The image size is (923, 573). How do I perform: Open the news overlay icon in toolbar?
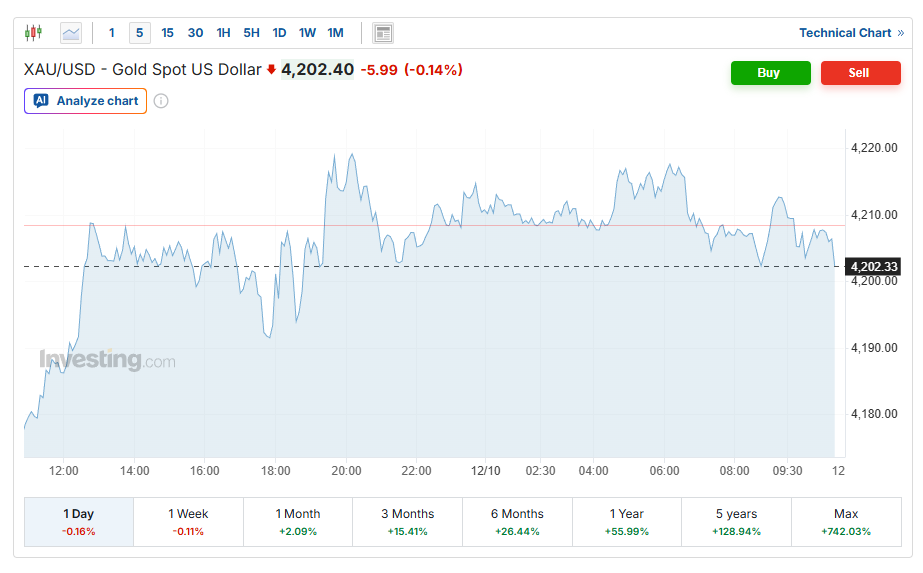[383, 33]
